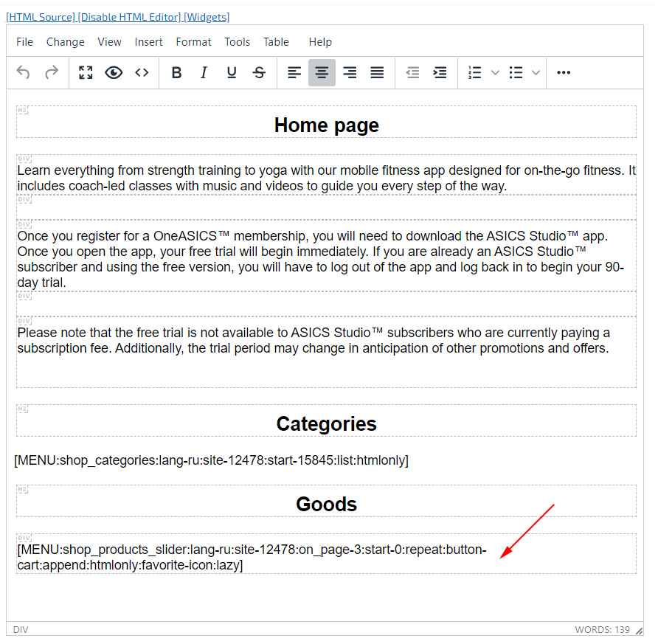658x644 pixels.
Task: Expand the bullet list style dropdown
Action: click(x=536, y=72)
